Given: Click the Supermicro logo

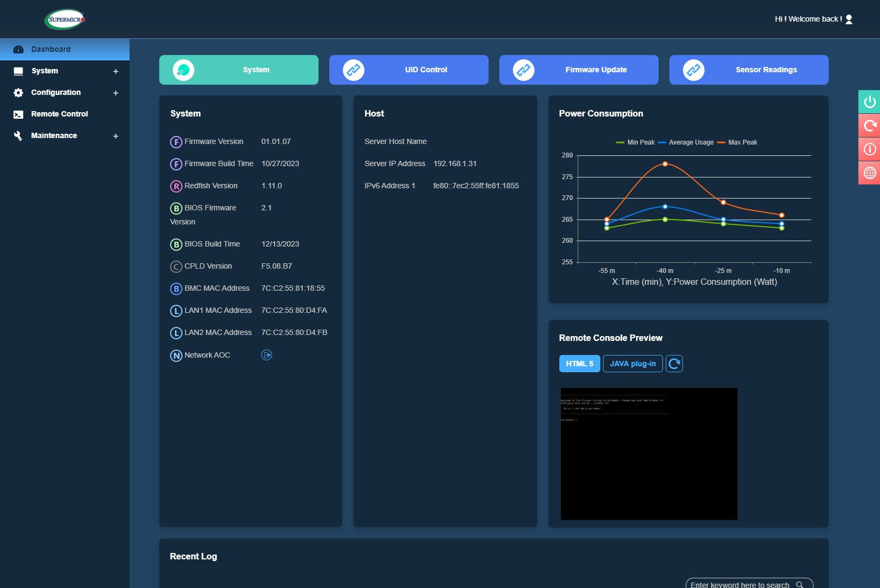Looking at the screenshot, I should coord(65,19).
